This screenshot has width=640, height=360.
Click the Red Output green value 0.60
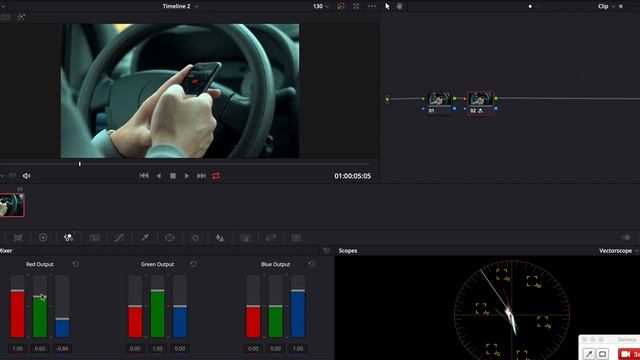40,349
